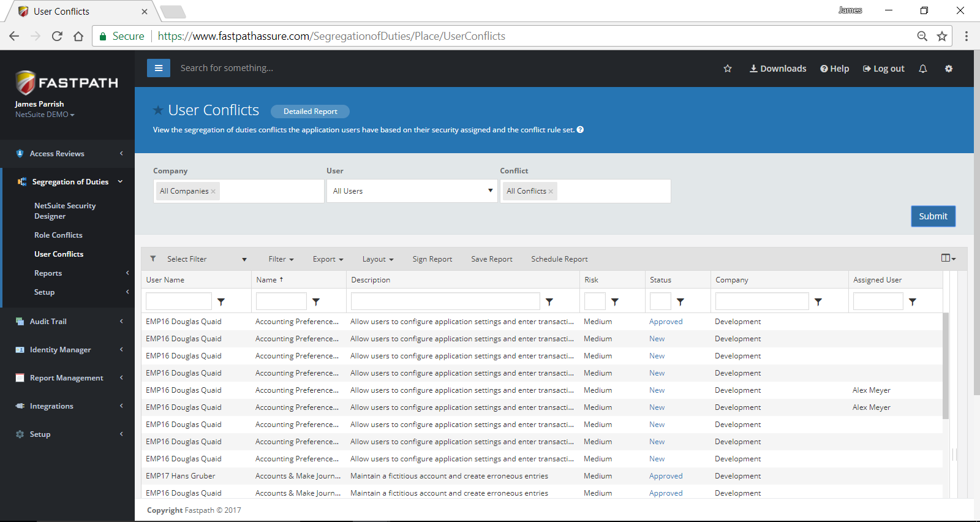The height and width of the screenshot is (522, 980).
Task: Click the Detailed Report button
Action: (310, 112)
